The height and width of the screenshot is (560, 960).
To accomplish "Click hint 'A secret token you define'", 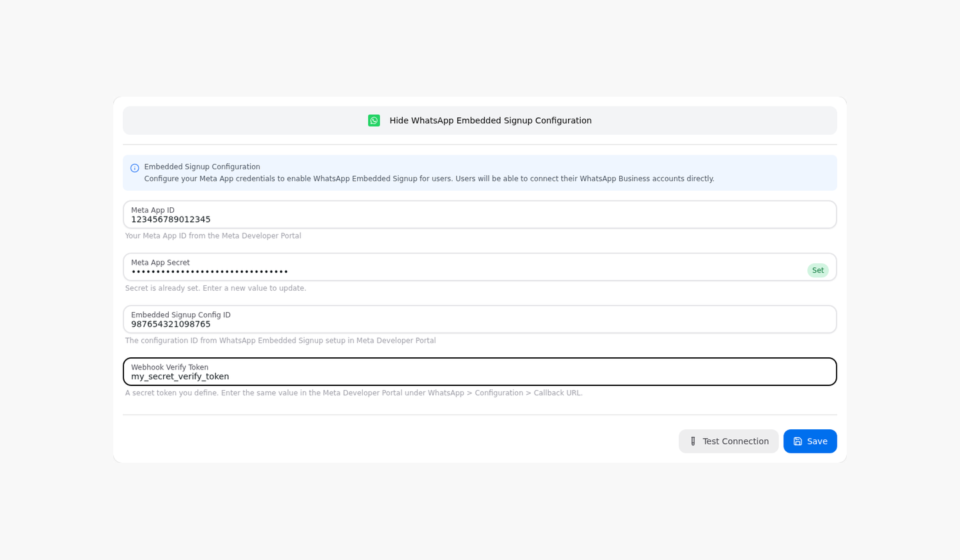I will [x=172, y=393].
